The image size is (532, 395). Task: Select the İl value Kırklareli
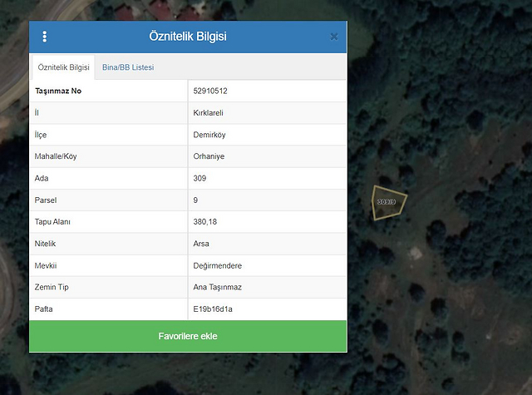[x=208, y=112]
